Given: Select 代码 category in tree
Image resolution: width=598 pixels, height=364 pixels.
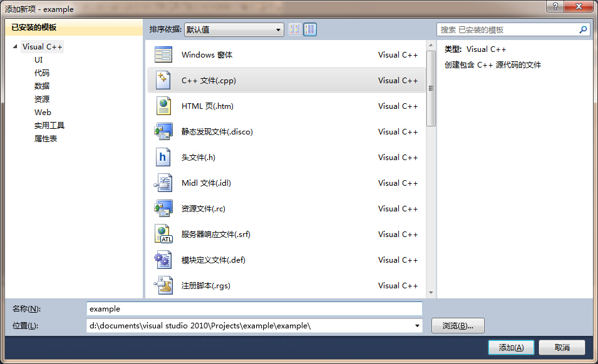Looking at the screenshot, I should point(42,73).
